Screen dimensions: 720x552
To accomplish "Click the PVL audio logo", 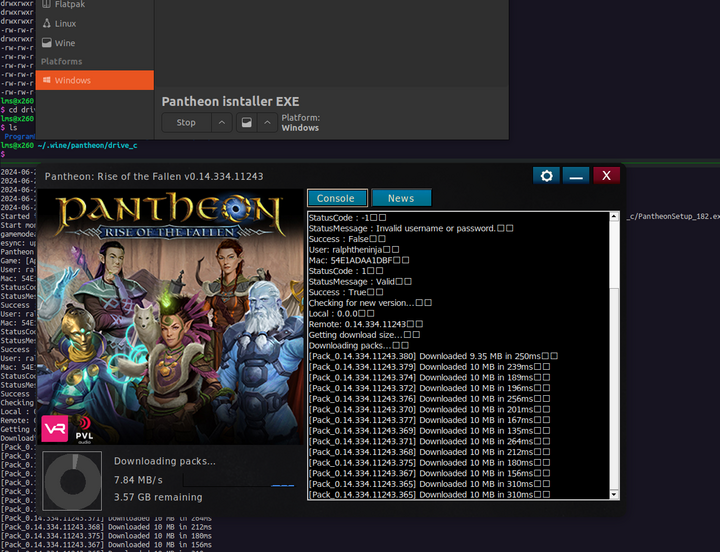I will (x=84, y=430).
